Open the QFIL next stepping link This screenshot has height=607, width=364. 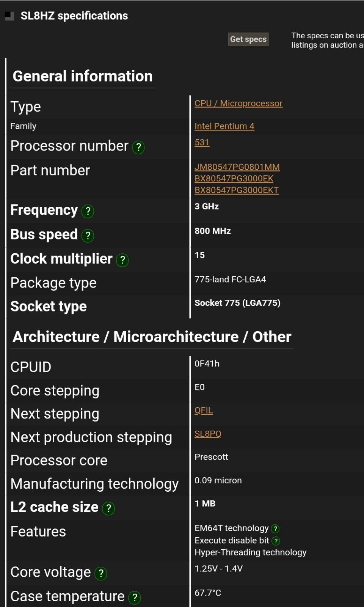(x=203, y=410)
